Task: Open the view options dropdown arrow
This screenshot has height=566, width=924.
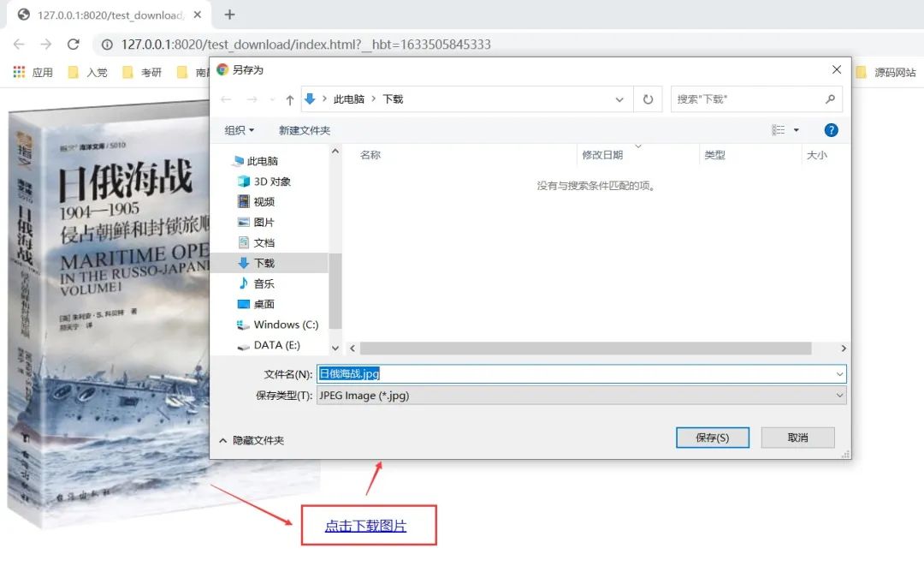Action: pos(797,130)
